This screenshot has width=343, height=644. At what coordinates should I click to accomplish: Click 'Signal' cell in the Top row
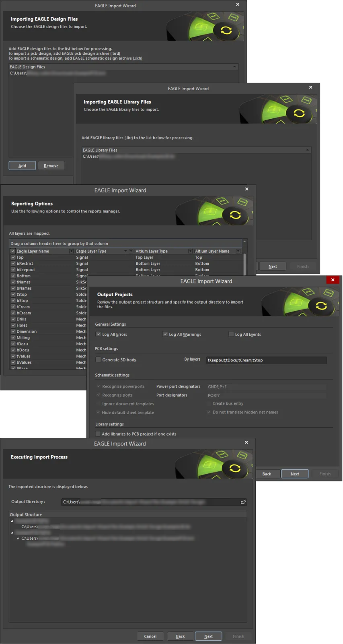[x=82, y=257]
